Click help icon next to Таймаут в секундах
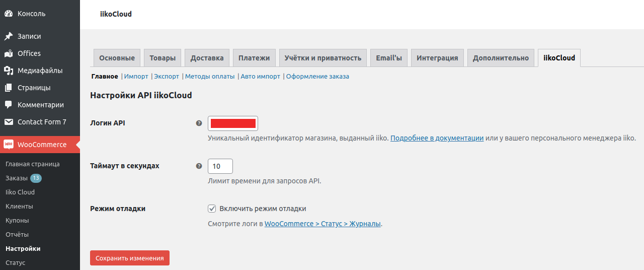Screen dimensions: 644x270 tap(199, 166)
